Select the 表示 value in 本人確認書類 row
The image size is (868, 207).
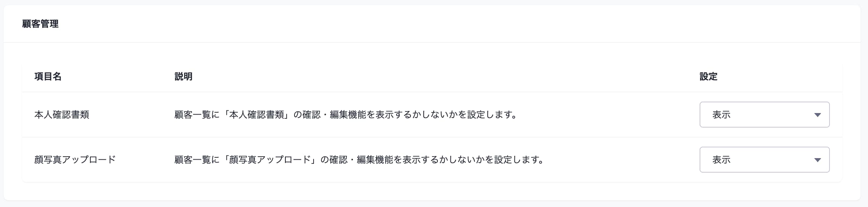[721, 115]
